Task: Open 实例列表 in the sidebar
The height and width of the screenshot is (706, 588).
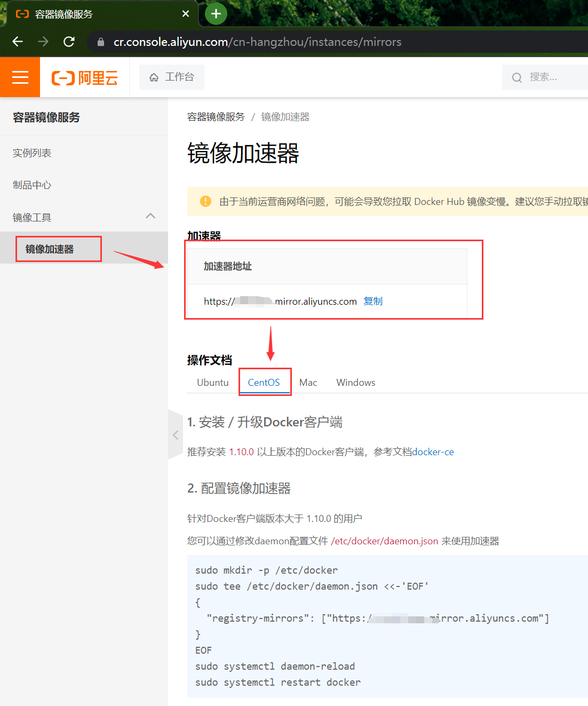Action: tap(32, 153)
